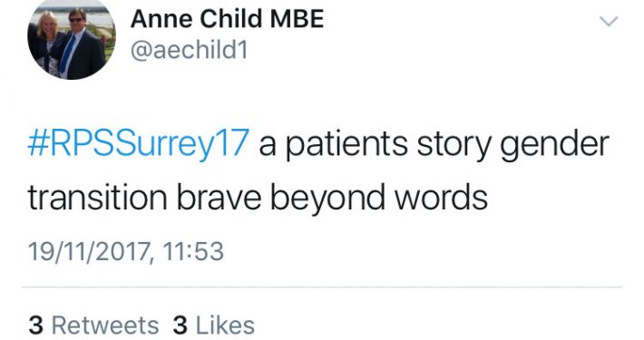Open the tweet options chevron menu
Screen dimensions: 644x340
point(609,21)
